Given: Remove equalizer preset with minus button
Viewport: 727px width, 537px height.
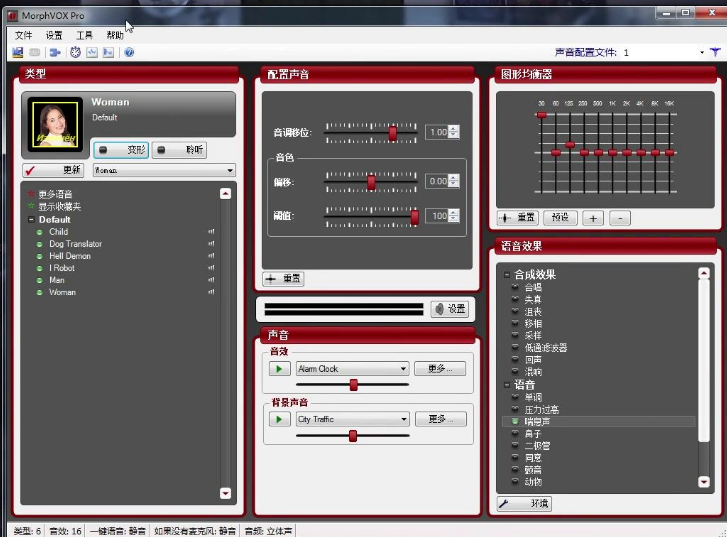Looking at the screenshot, I should [x=620, y=218].
